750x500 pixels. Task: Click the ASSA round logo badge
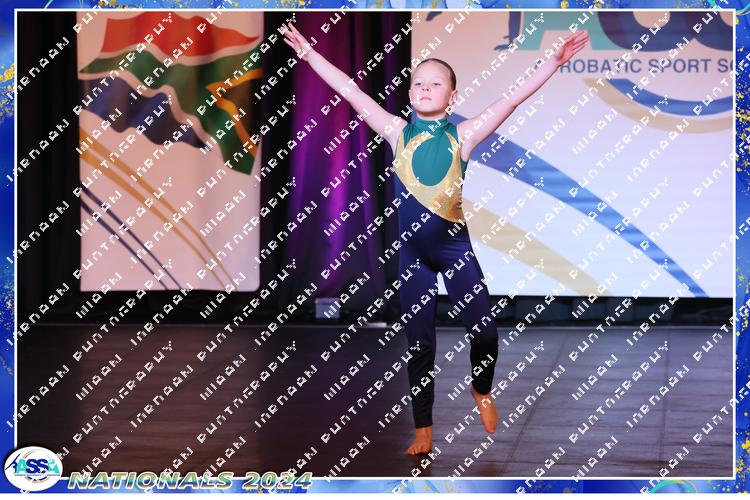(x=33, y=469)
